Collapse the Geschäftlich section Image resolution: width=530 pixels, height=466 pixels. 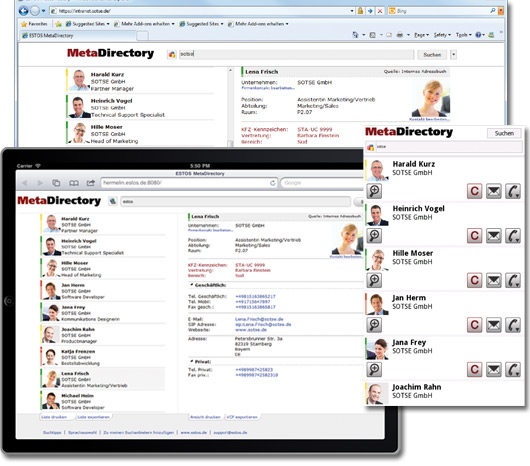pos(192,285)
